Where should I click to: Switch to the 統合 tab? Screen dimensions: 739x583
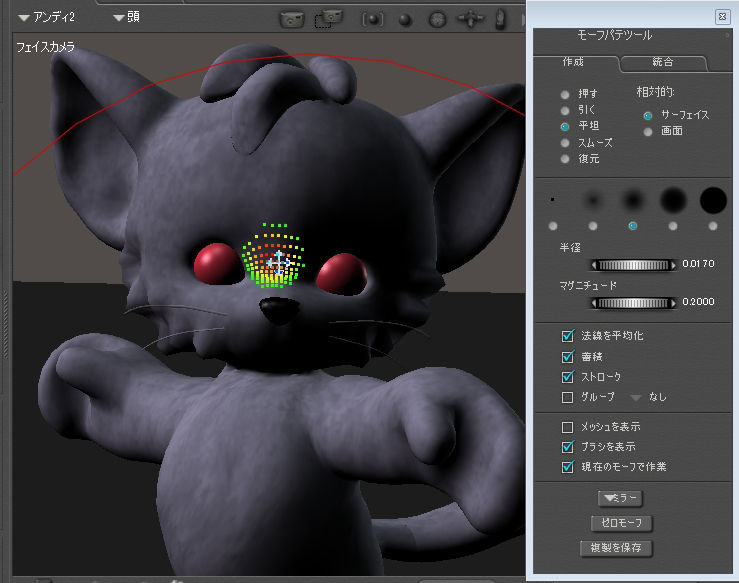663,62
